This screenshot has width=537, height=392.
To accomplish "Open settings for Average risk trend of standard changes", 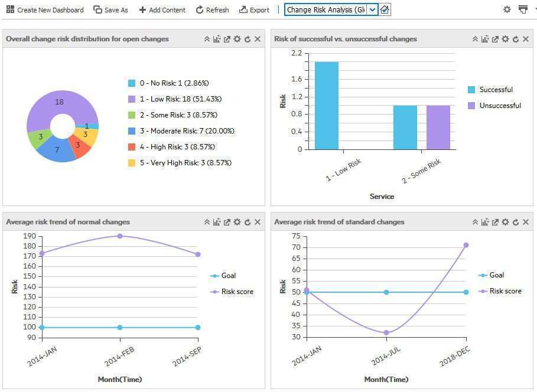I will point(505,222).
